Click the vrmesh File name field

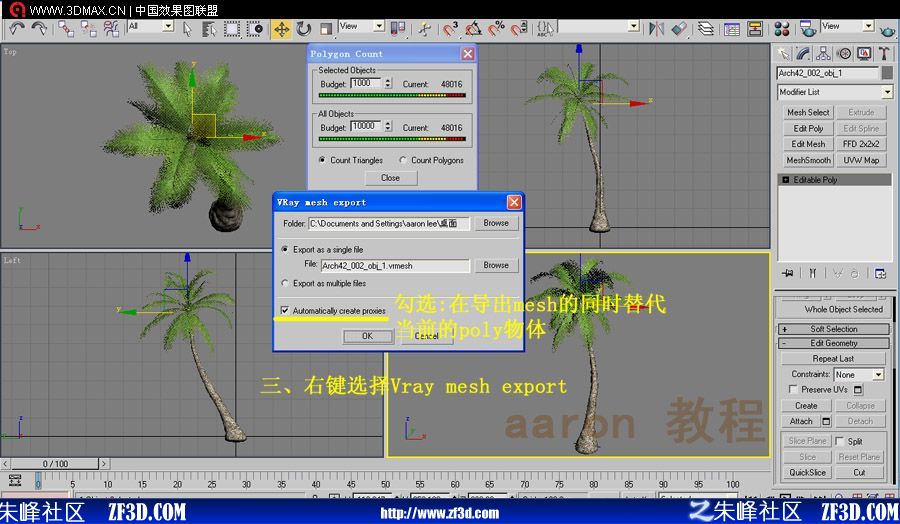(x=395, y=266)
